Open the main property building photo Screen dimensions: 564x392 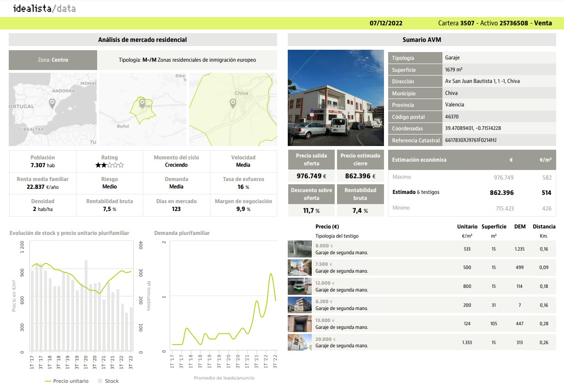(x=336, y=98)
